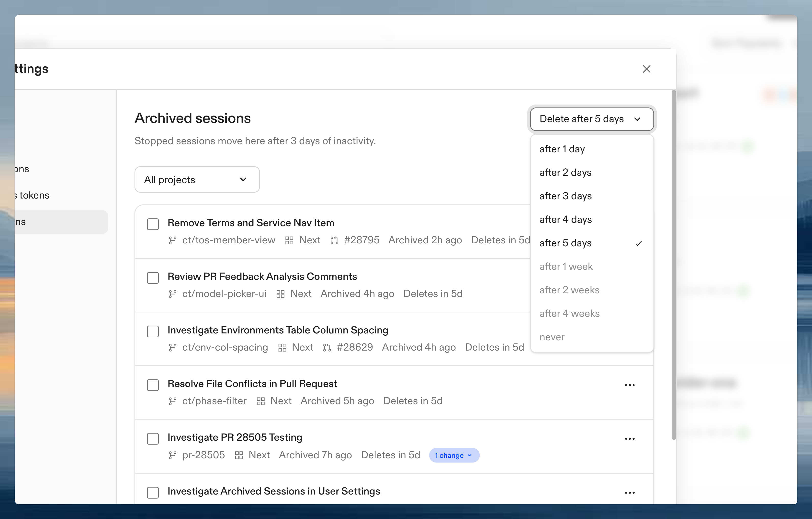Check Investigate Environments Table Column Spacing session
Image resolution: width=812 pixels, height=519 pixels.
(x=153, y=331)
